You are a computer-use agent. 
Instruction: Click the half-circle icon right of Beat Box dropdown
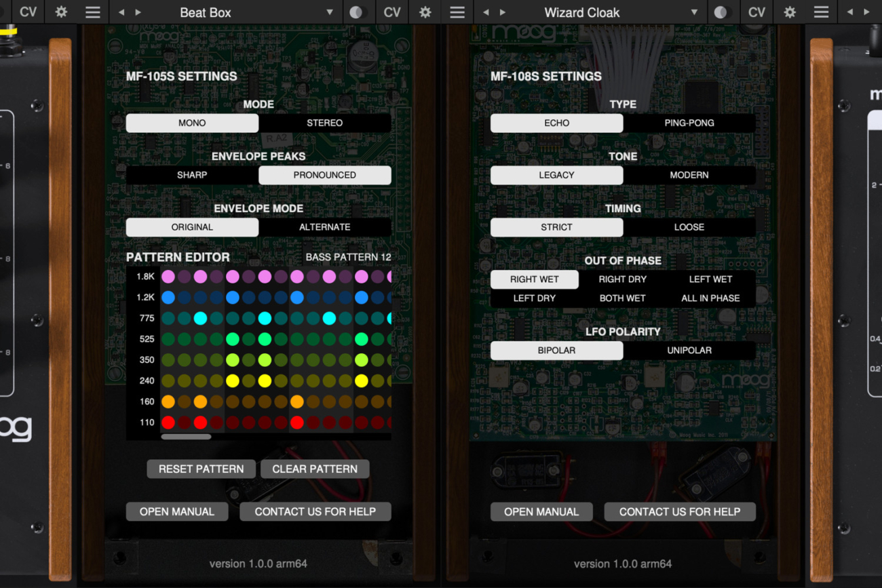(358, 12)
